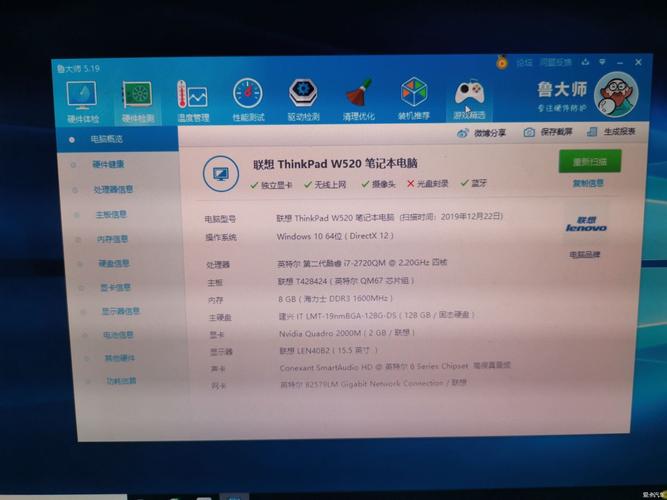
Task: Click the title 联想 ThinkPad W520 笔记本电脑
Action: 335,164
